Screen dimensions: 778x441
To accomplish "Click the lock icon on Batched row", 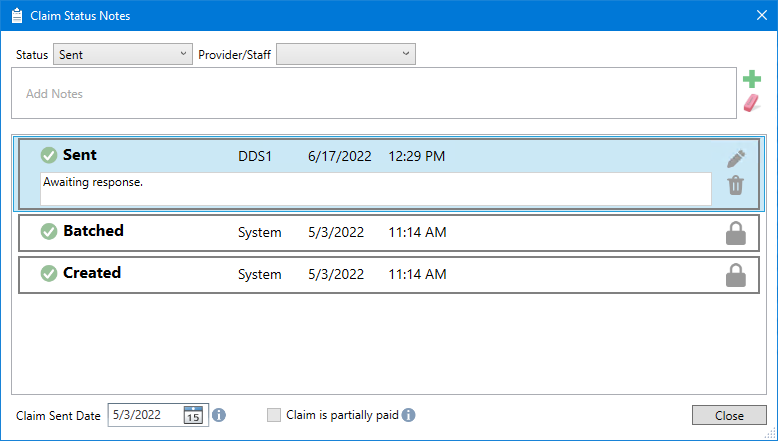I will point(736,233).
